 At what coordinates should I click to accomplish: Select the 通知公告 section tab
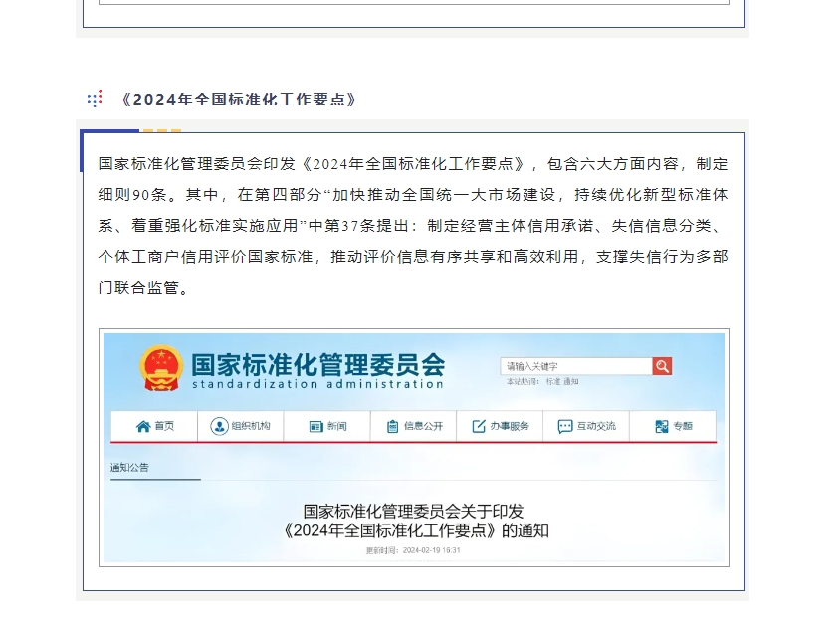click(129, 467)
